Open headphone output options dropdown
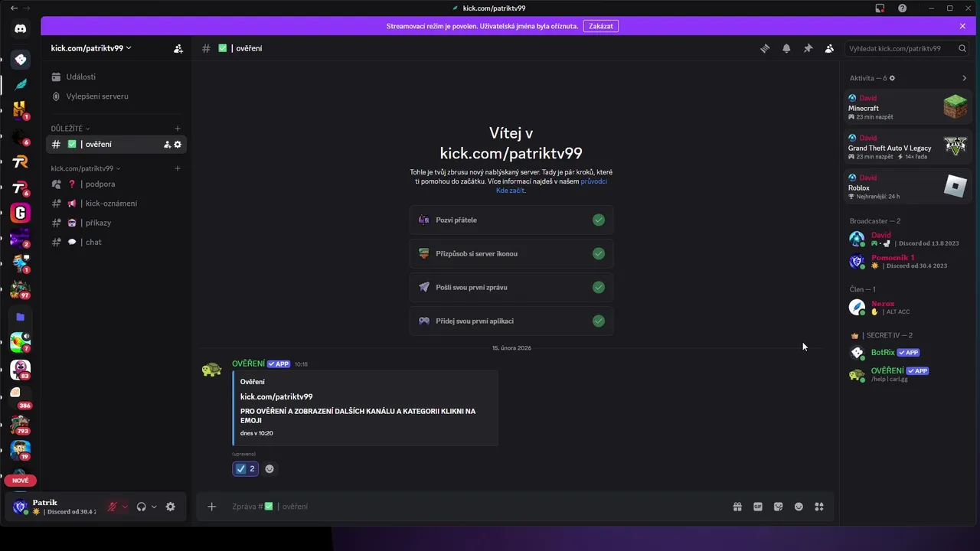The image size is (980, 551). pyautogui.click(x=154, y=507)
